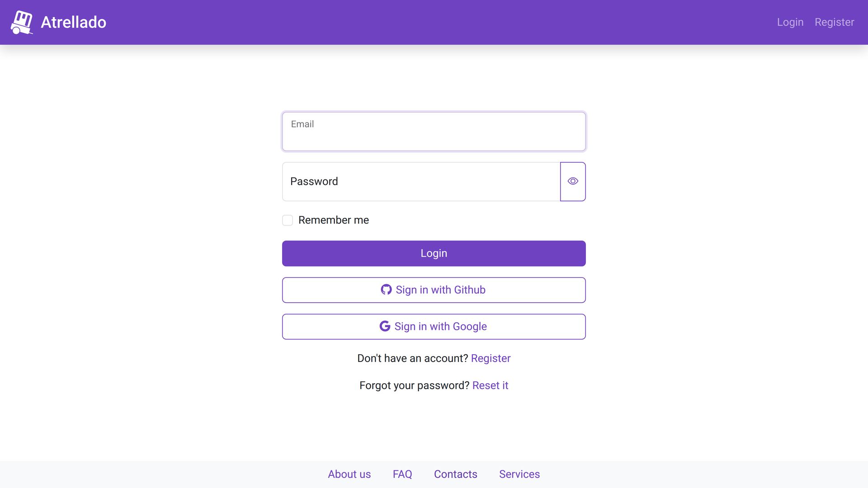This screenshot has height=488, width=868.
Task: Open the About us footer link
Action: pyautogui.click(x=349, y=474)
